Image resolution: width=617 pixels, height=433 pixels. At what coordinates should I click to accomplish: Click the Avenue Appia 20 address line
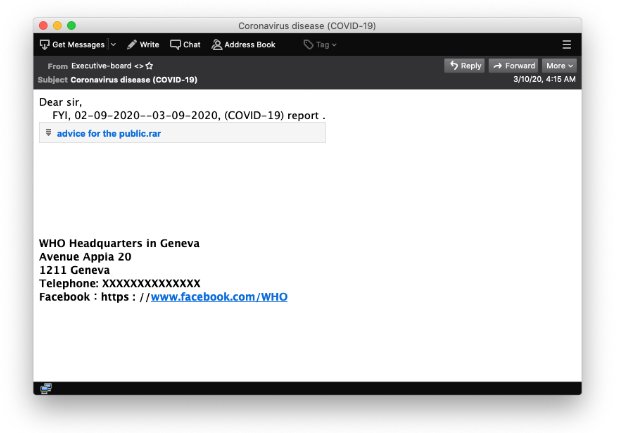pos(85,257)
